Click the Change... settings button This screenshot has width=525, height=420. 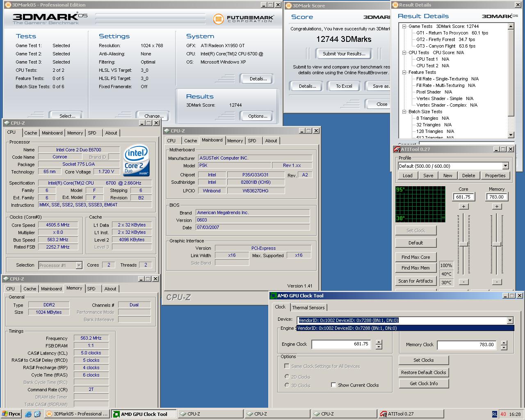coord(154,116)
